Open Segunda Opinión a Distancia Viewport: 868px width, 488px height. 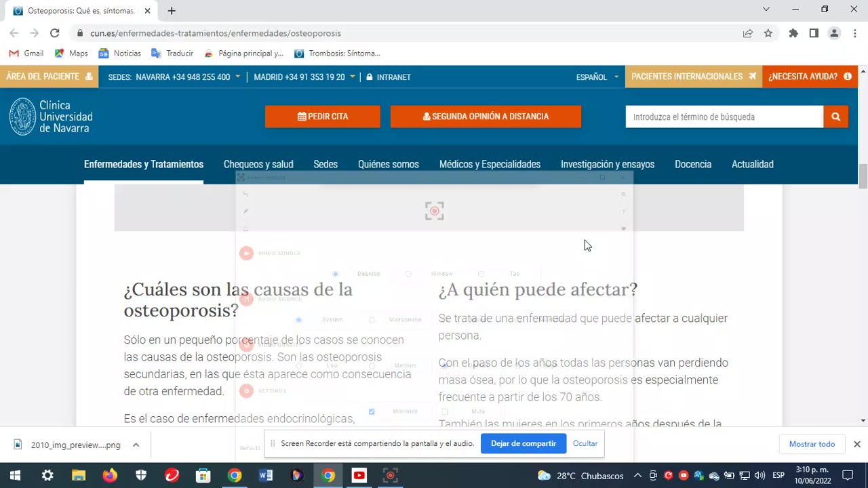click(x=486, y=117)
